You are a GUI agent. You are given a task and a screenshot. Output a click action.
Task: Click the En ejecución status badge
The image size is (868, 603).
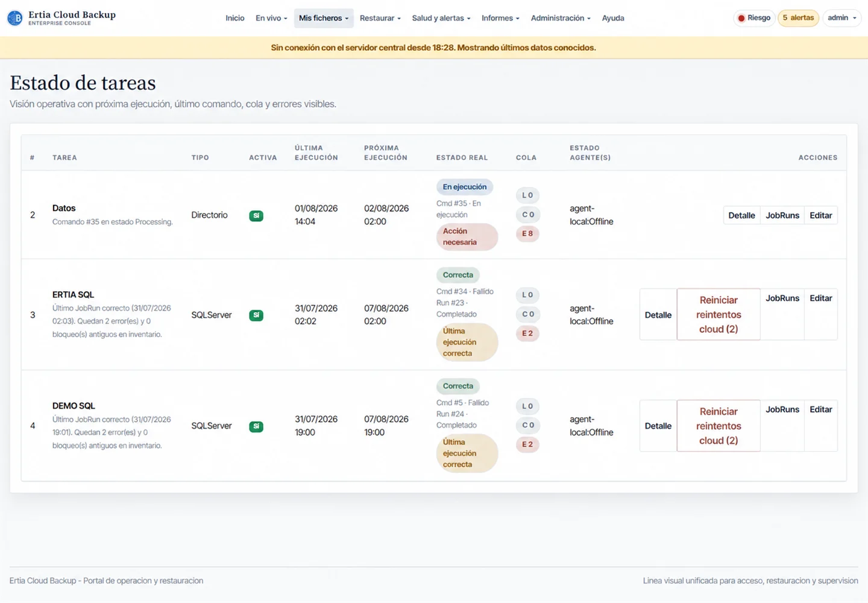pyautogui.click(x=465, y=187)
